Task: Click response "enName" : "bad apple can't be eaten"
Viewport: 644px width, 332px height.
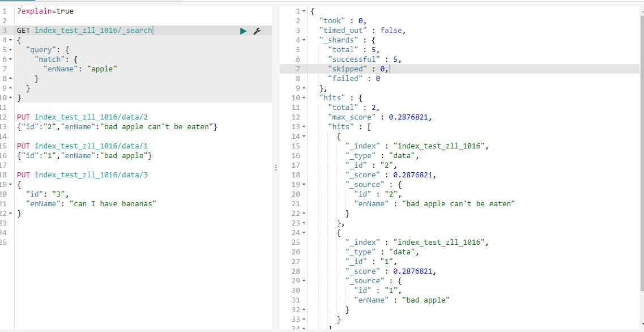Action: coord(434,203)
